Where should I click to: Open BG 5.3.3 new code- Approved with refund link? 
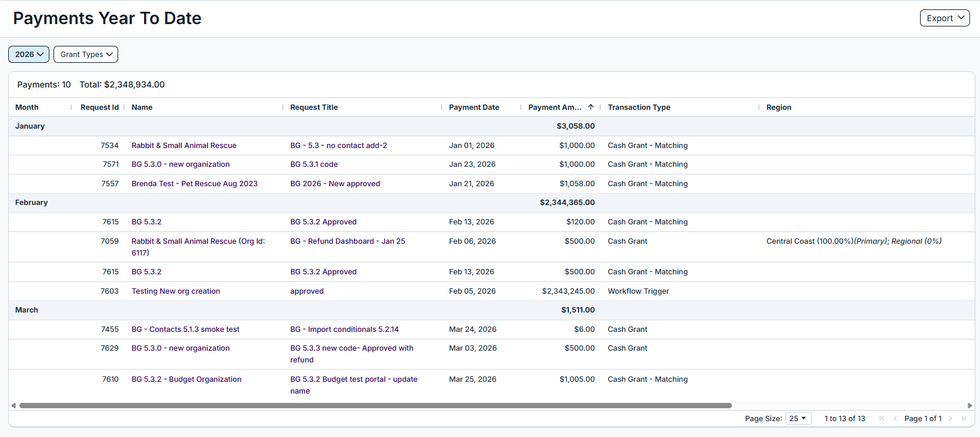point(352,354)
